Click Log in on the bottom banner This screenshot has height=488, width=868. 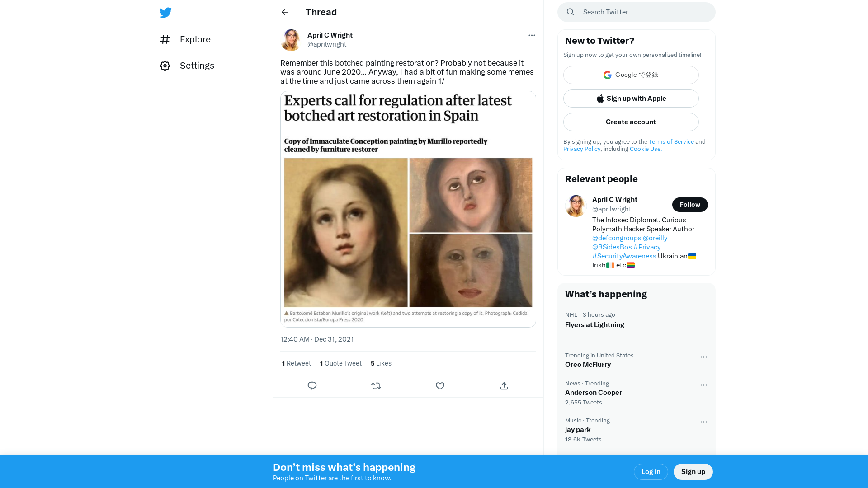point(651,472)
